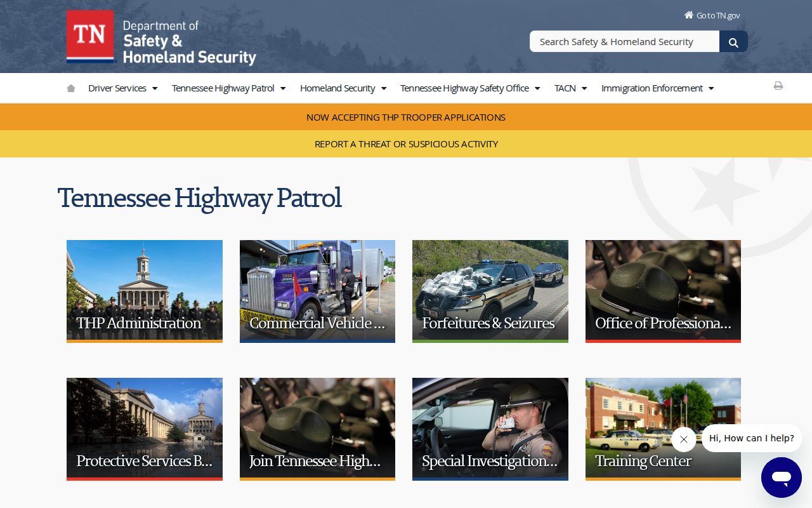Open the Immigration Enforcement menu item
This screenshot has height=508, width=812.
pos(652,88)
